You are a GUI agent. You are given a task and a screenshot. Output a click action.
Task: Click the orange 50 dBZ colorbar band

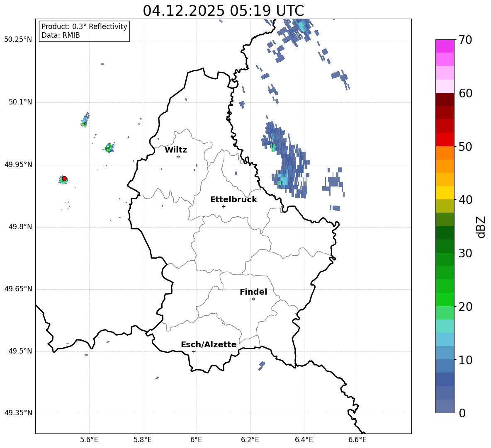coord(445,153)
